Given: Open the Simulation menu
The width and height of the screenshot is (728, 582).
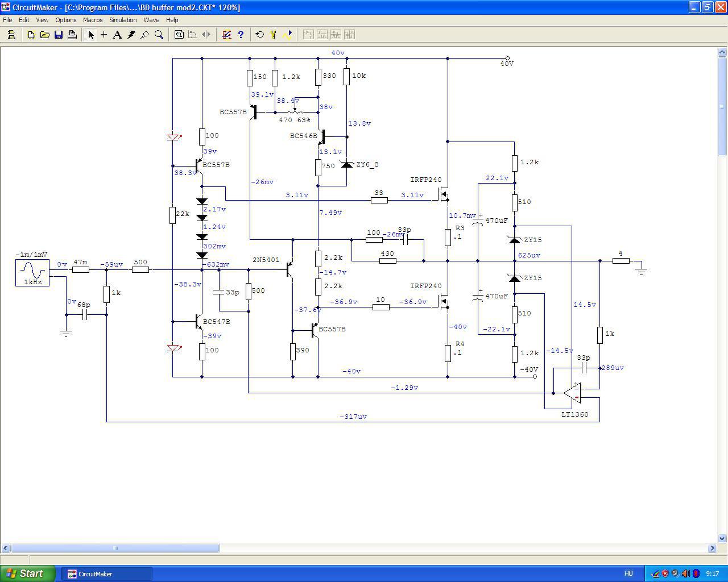Looking at the screenshot, I should tap(123, 20).
